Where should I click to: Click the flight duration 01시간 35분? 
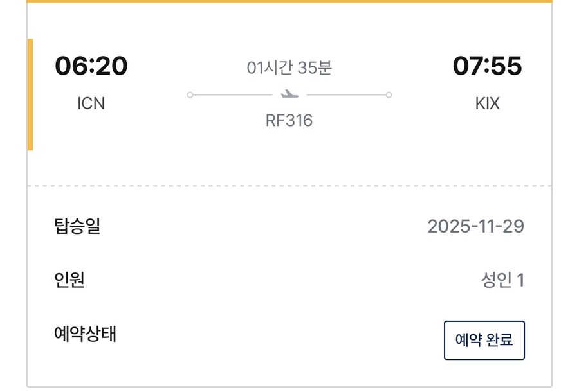click(289, 67)
